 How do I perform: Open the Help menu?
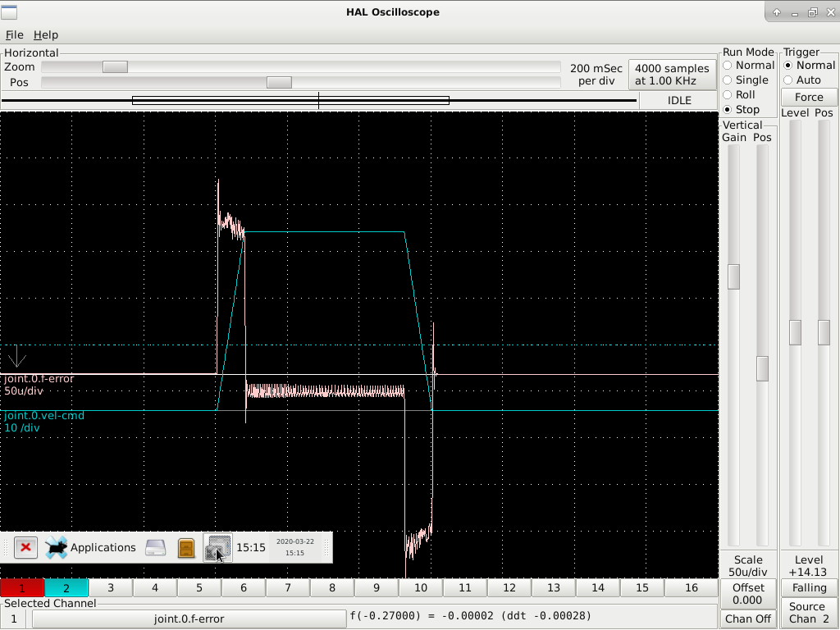tap(46, 35)
